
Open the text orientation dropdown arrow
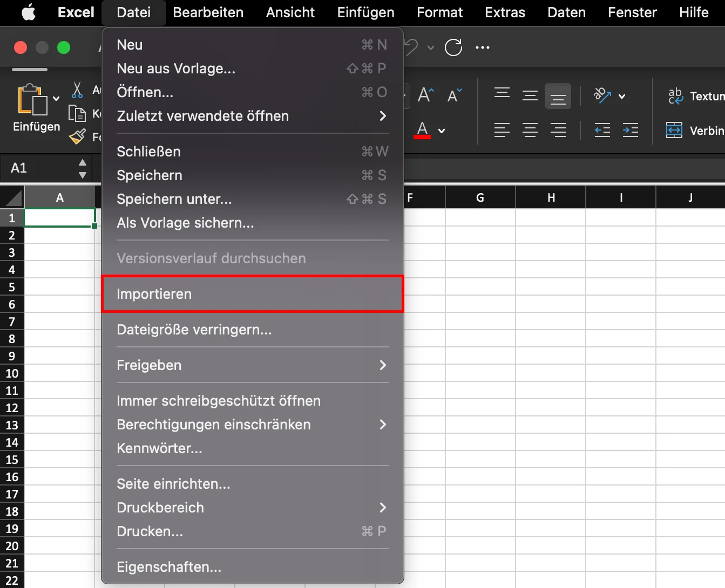(x=622, y=96)
